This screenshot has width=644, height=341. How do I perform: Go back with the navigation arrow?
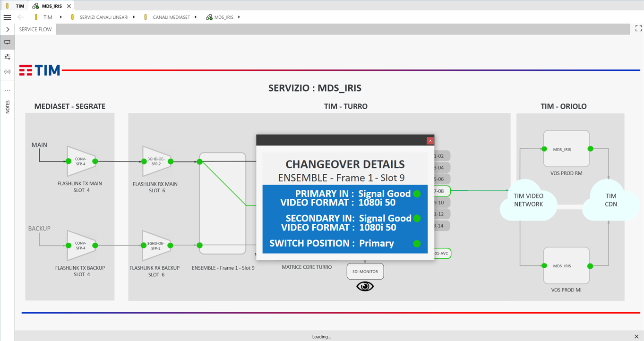pos(21,17)
